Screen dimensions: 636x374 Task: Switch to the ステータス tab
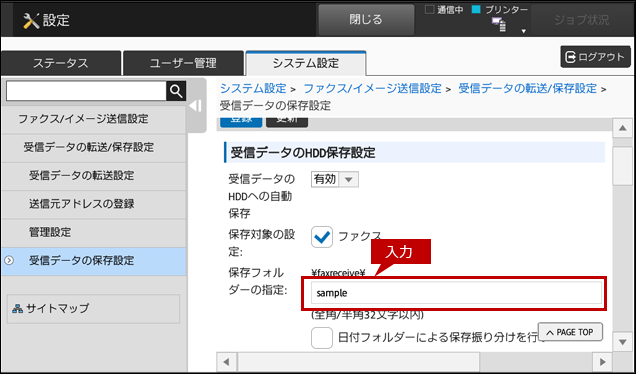(61, 63)
